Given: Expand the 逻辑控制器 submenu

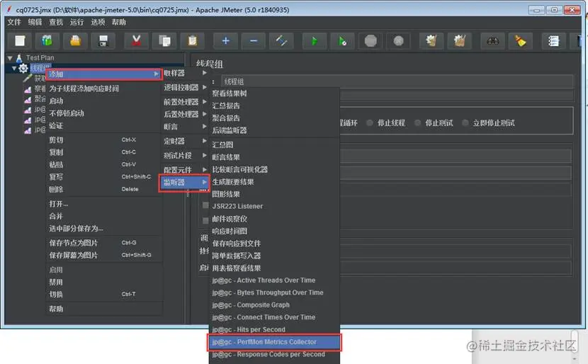Looking at the screenshot, I should click(186, 87).
